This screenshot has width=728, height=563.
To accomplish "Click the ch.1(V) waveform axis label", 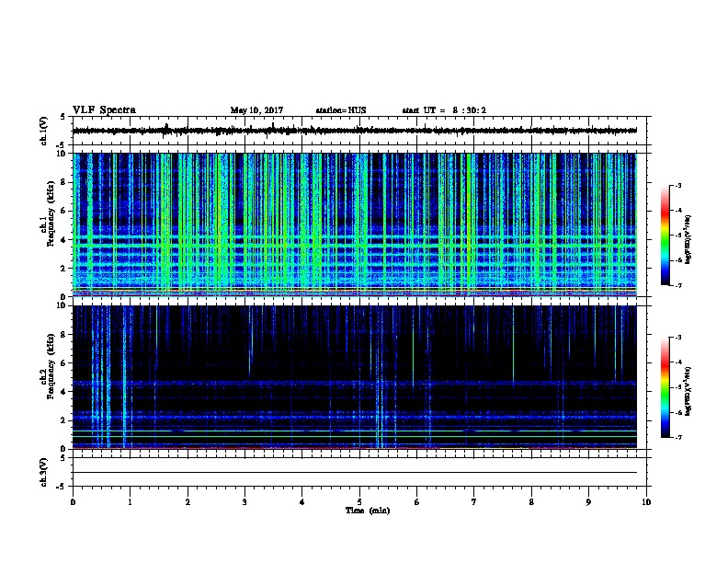I will pyautogui.click(x=44, y=131).
